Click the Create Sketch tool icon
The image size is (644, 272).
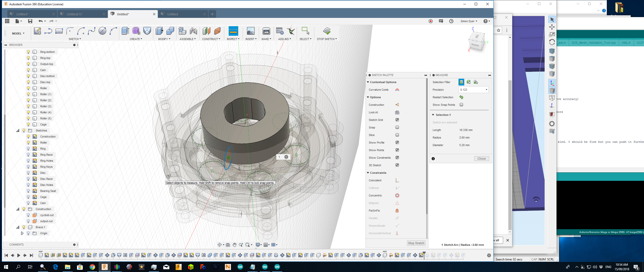[x=37, y=31]
